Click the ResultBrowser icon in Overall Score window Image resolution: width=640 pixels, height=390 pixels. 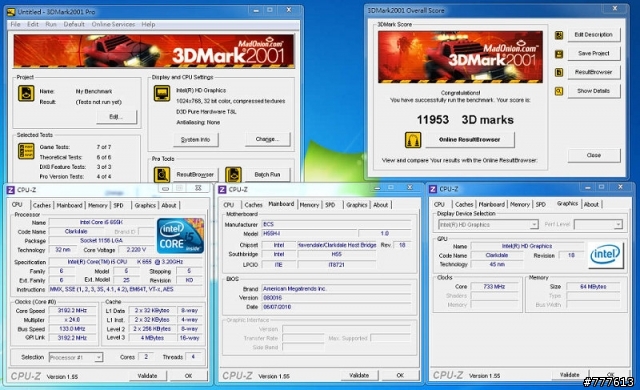click(x=559, y=73)
